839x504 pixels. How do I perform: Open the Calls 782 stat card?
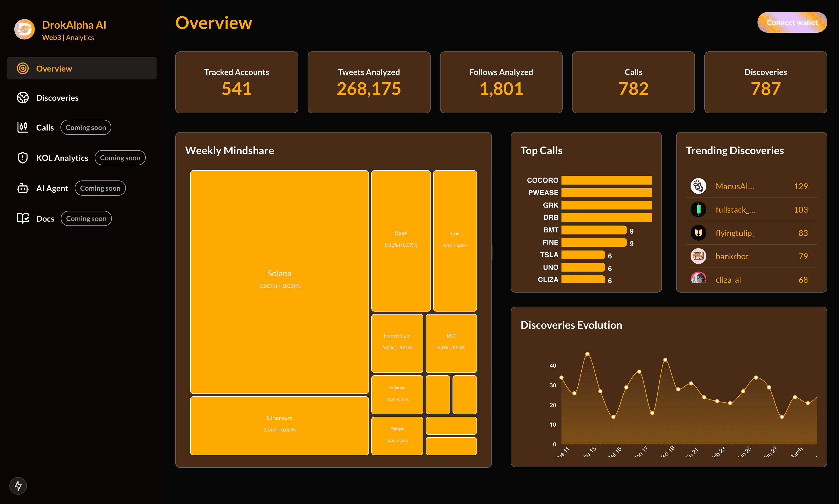[x=633, y=82]
